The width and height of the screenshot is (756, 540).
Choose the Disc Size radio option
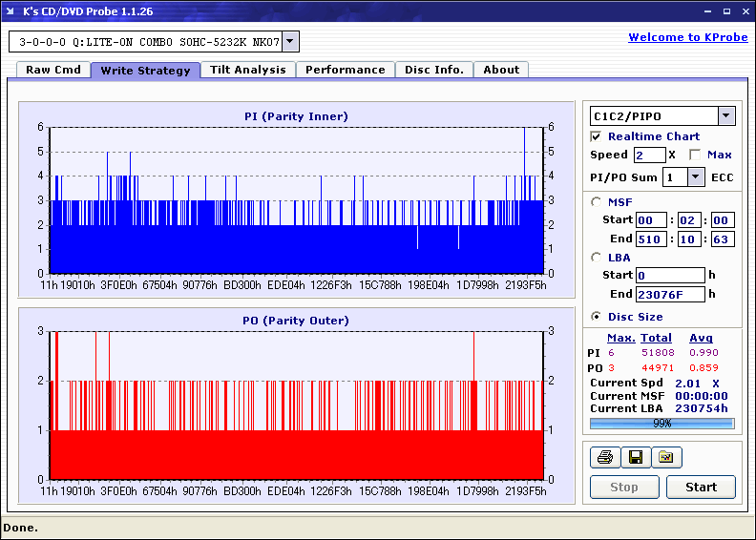pyautogui.click(x=597, y=317)
